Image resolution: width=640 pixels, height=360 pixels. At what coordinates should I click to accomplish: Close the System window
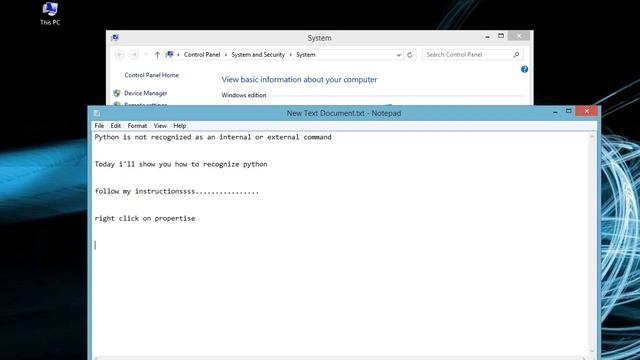click(519, 36)
